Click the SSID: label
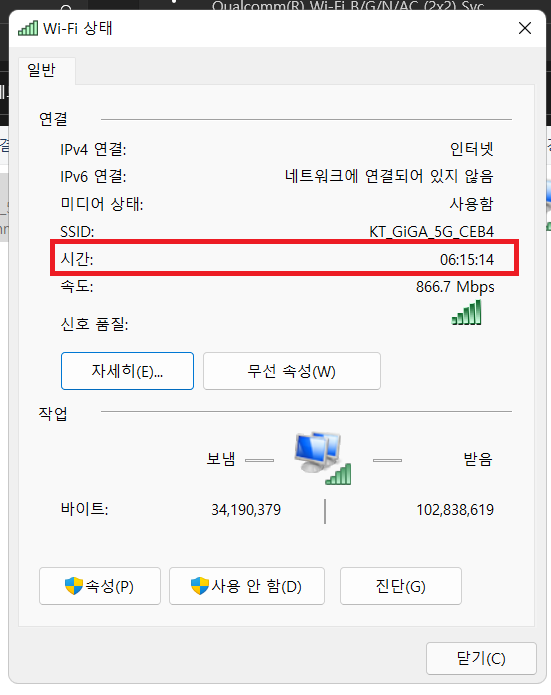This screenshot has width=551, height=695. [77, 231]
